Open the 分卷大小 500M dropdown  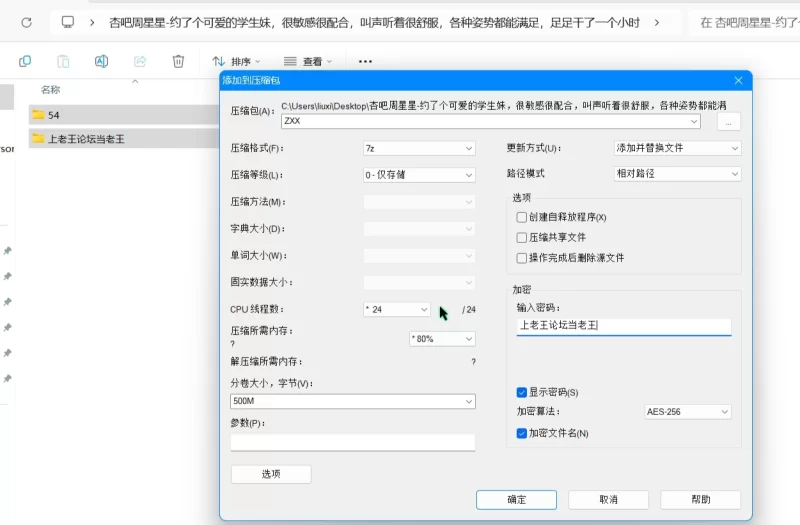353,401
